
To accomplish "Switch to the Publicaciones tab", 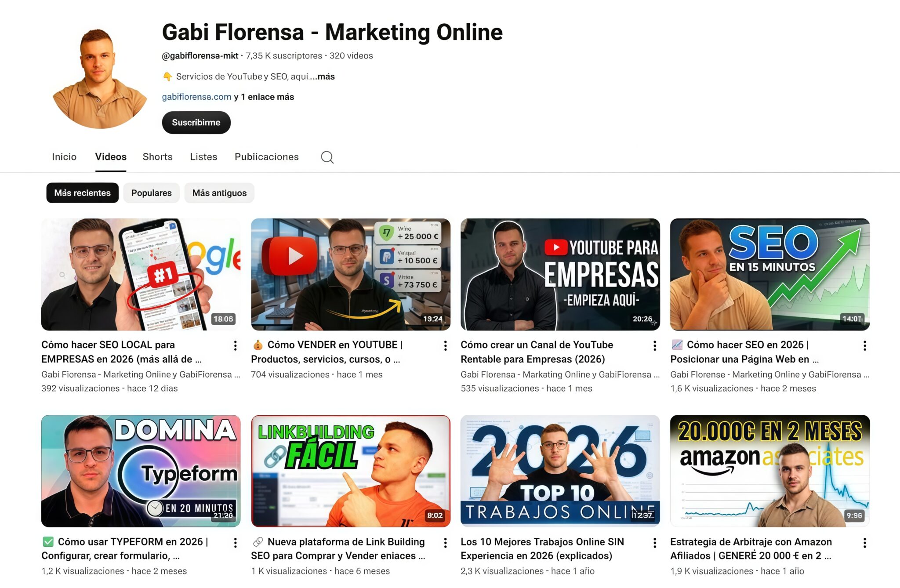I will pyautogui.click(x=266, y=157).
